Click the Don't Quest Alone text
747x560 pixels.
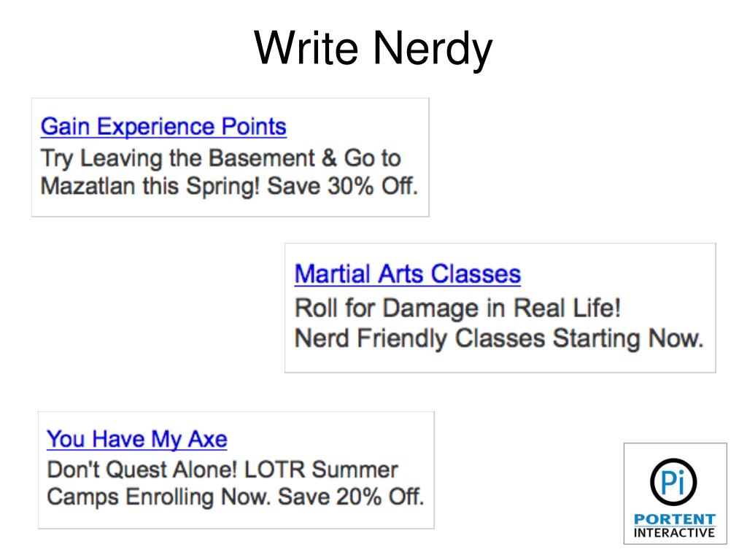point(142,470)
